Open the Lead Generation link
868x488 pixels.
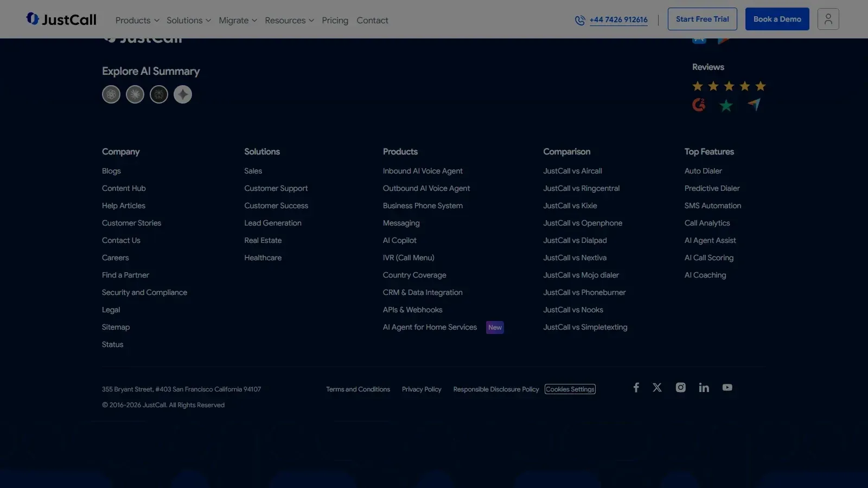(273, 223)
